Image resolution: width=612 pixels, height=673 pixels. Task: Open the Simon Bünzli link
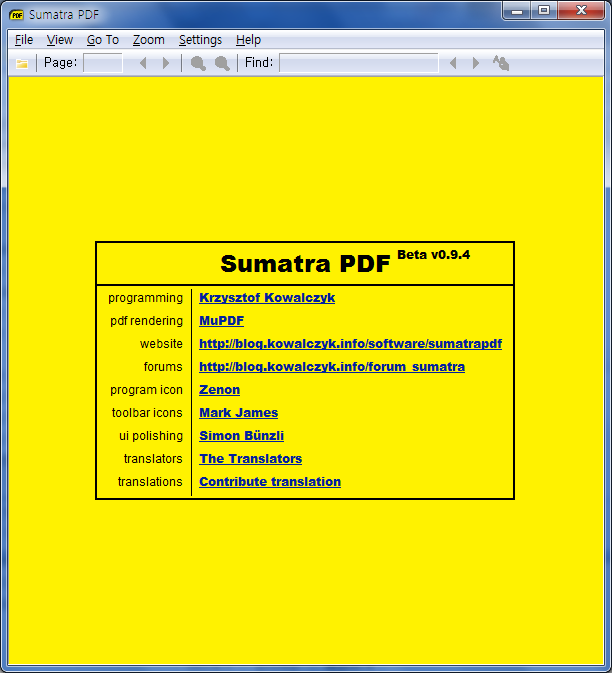click(241, 436)
